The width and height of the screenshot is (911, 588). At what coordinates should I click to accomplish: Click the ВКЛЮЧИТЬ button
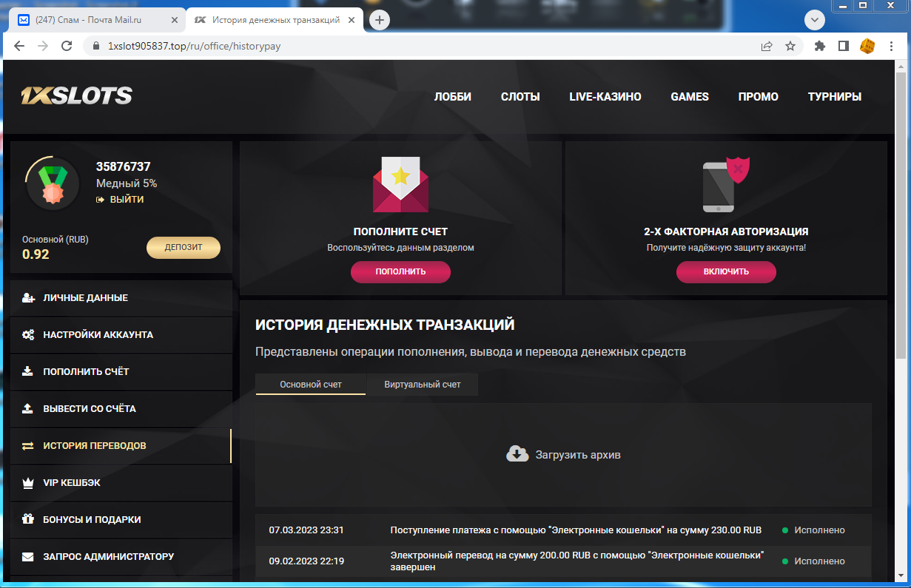point(726,271)
